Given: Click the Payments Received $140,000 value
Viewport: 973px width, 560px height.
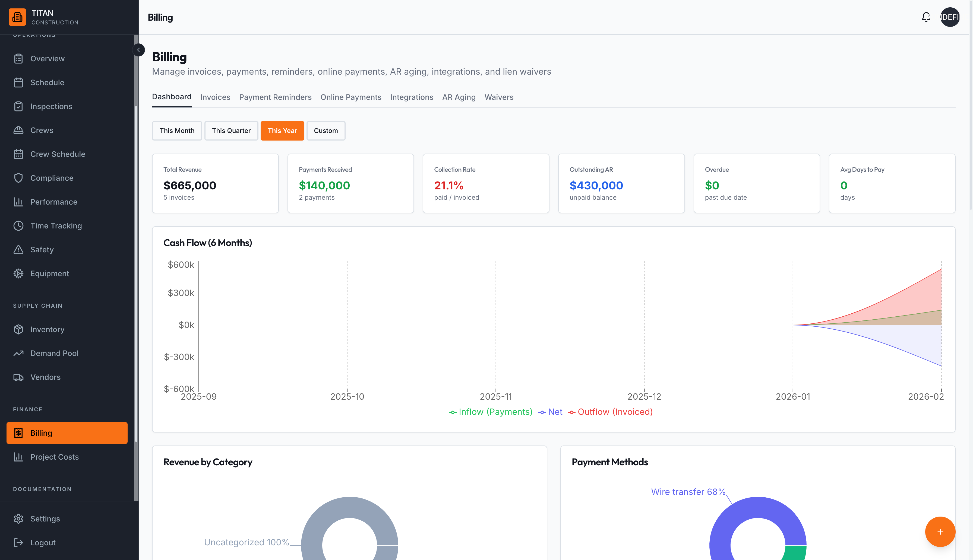Looking at the screenshot, I should tap(324, 186).
